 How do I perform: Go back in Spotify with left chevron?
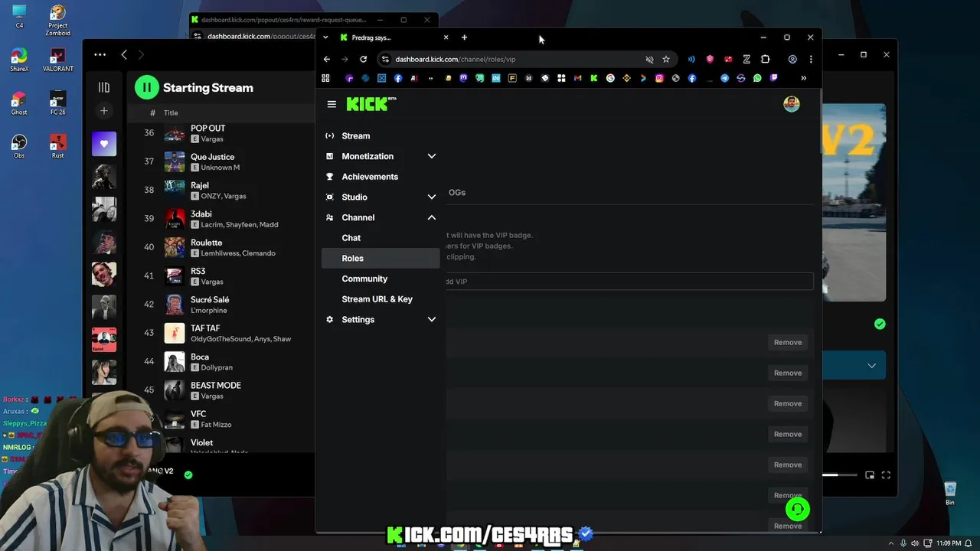coord(124,54)
